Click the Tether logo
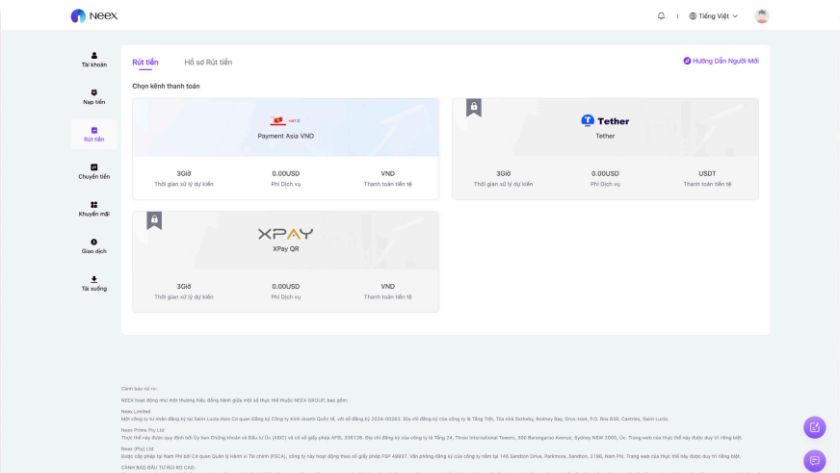840x473 pixels. (x=605, y=121)
